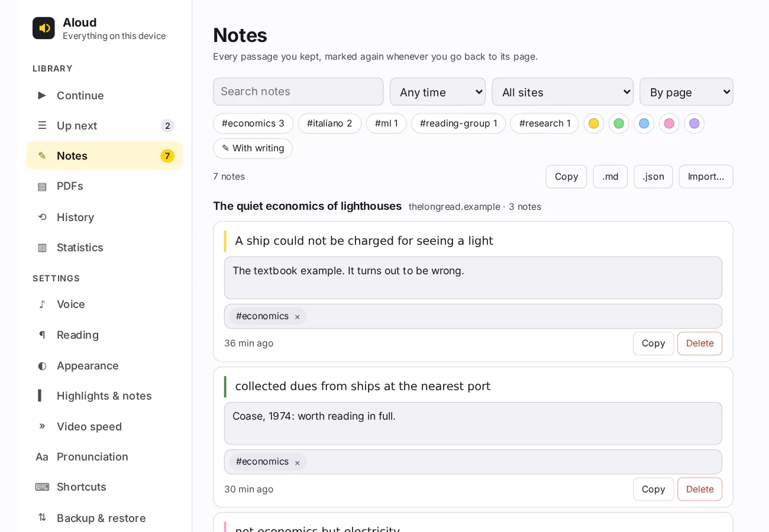Click highlighted quote "A ship could not be charged"
Image resolution: width=769 pixels, height=532 pixels.
coord(364,241)
